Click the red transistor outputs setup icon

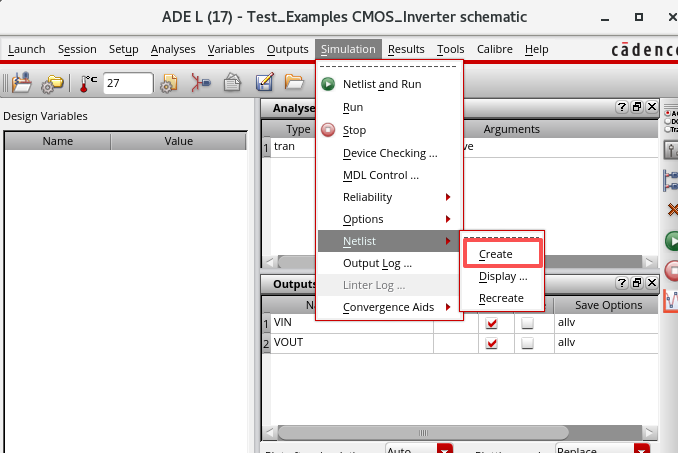click(201, 83)
